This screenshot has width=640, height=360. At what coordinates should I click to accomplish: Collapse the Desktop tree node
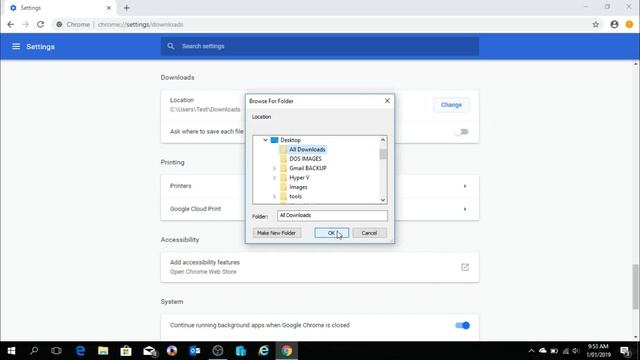pyautogui.click(x=265, y=140)
